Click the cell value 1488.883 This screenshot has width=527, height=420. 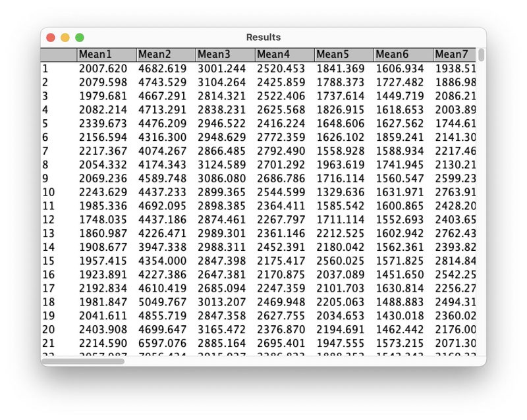[x=400, y=302]
